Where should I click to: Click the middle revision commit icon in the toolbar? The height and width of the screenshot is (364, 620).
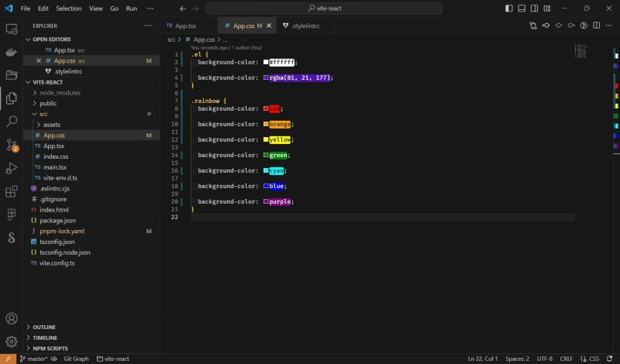pos(558,26)
